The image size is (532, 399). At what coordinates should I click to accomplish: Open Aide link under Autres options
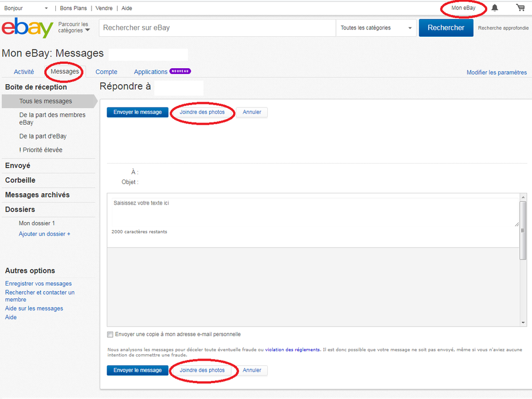[11, 317]
